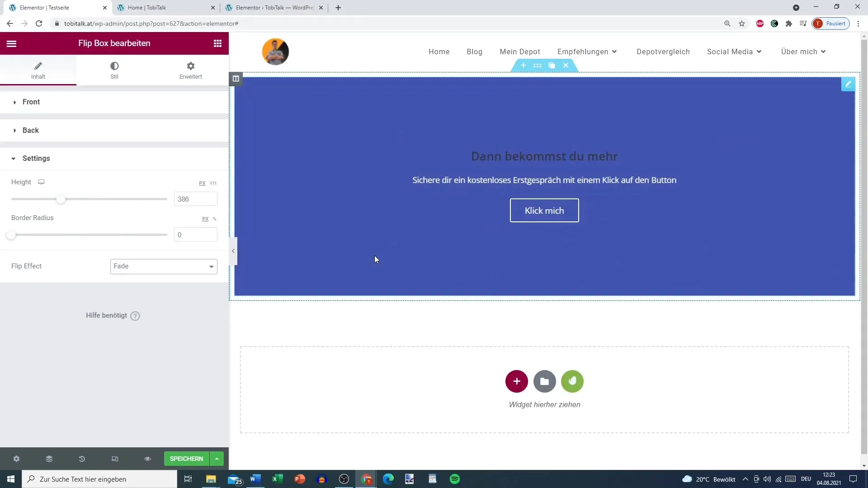
Task: Open the ABP extension icon
Action: [x=760, y=23]
